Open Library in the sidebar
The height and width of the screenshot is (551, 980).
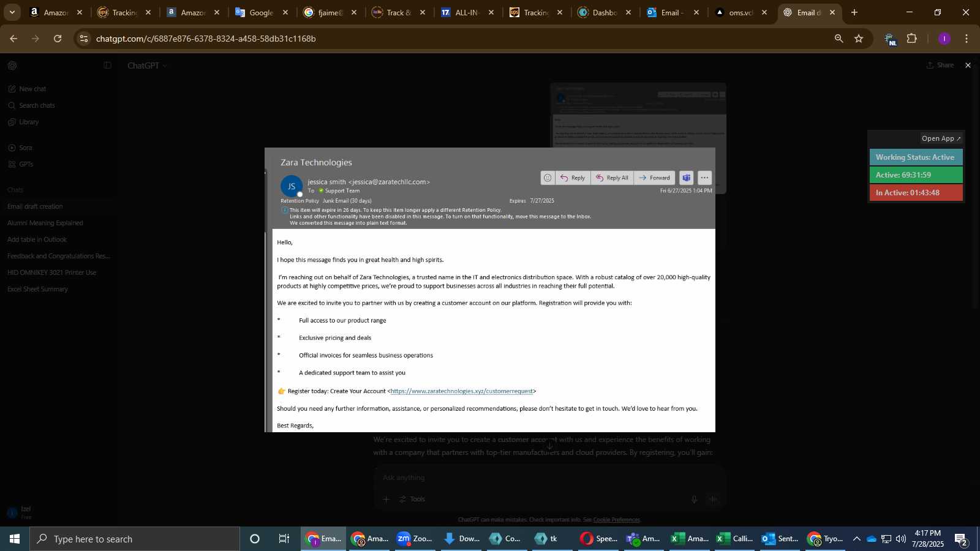pyautogui.click(x=24, y=122)
